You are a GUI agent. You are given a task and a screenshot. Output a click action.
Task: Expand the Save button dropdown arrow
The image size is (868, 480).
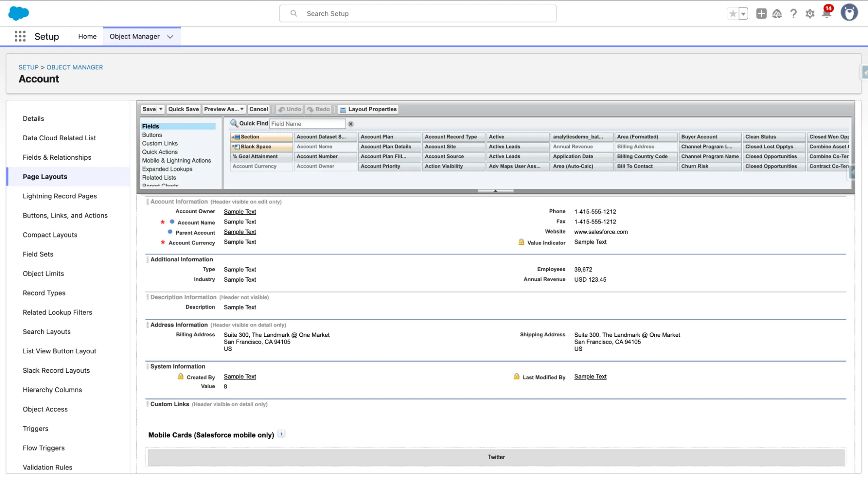click(x=161, y=109)
